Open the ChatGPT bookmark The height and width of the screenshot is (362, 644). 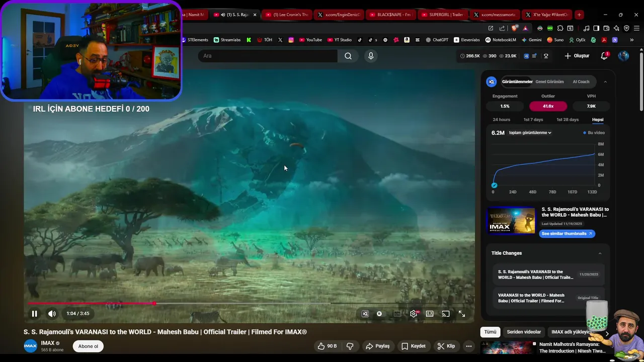point(437,40)
